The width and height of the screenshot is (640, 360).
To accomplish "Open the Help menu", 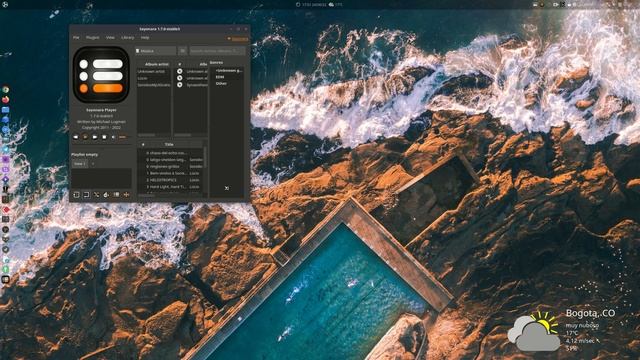I will [145, 38].
